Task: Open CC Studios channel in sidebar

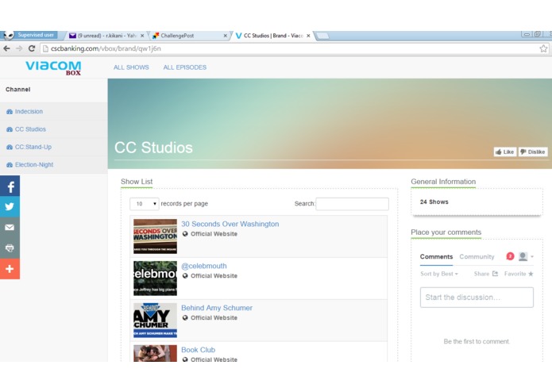Action: [x=30, y=129]
